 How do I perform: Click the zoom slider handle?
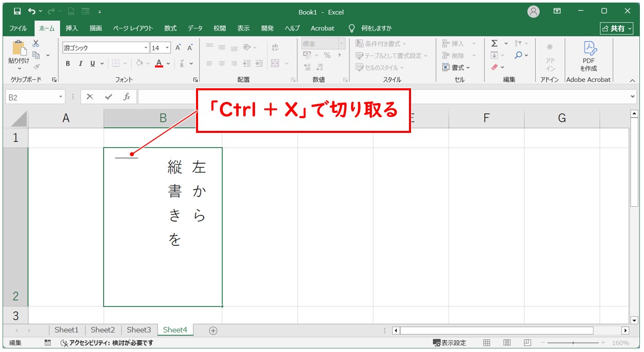click(573, 343)
